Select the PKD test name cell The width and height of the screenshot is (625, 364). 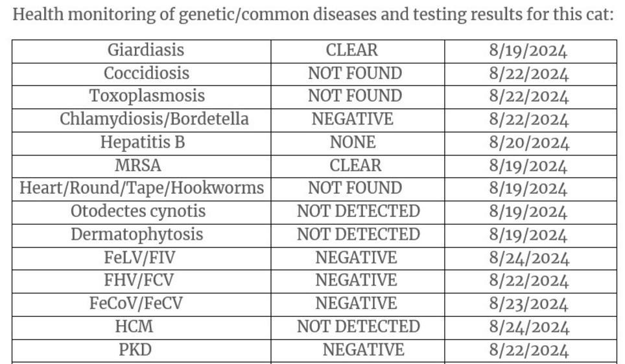coord(135,350)
